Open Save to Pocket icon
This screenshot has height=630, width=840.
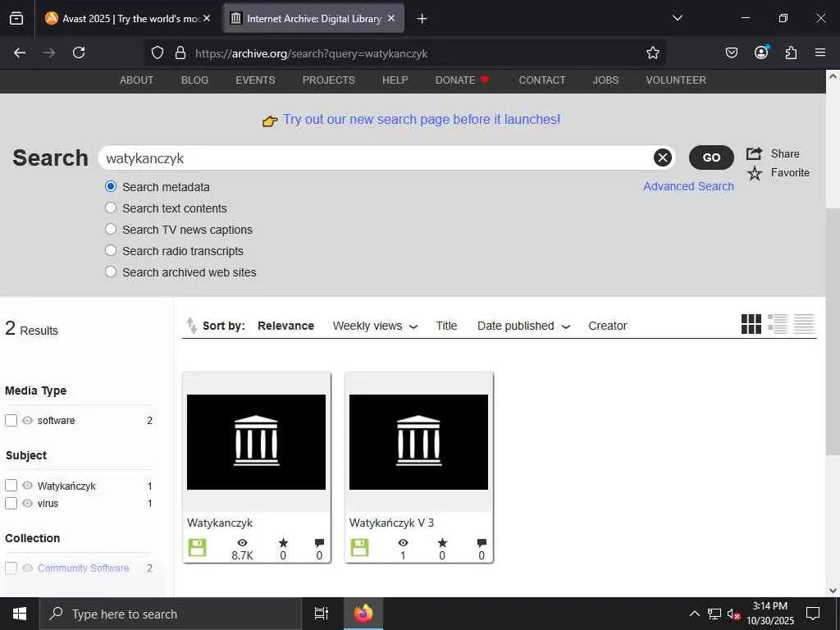(732, 52)
